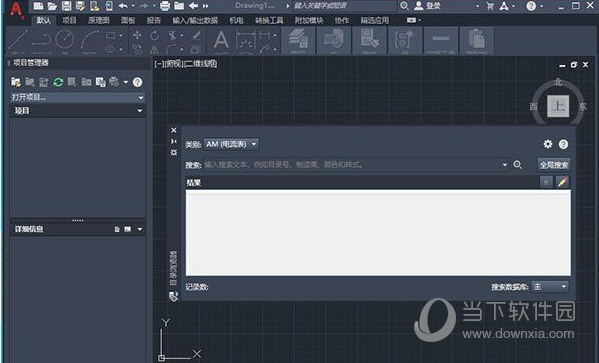
Task: Open catalog browser settings gear icon
Action: pos(548,144)
